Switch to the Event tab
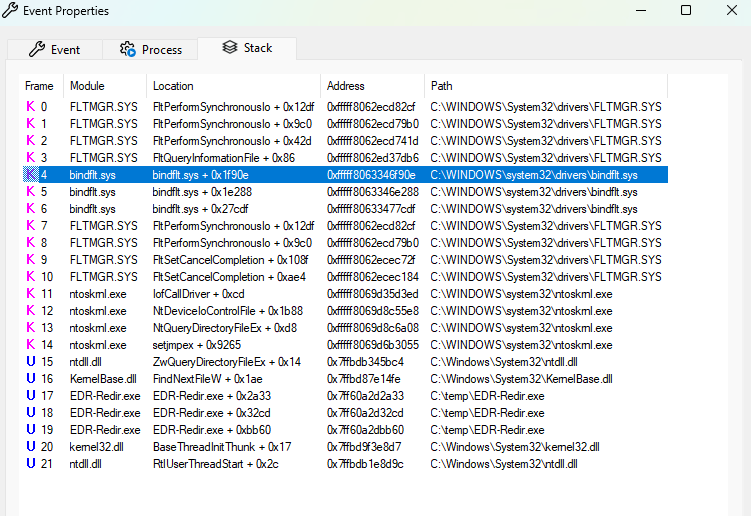 [x=54, y=49]
